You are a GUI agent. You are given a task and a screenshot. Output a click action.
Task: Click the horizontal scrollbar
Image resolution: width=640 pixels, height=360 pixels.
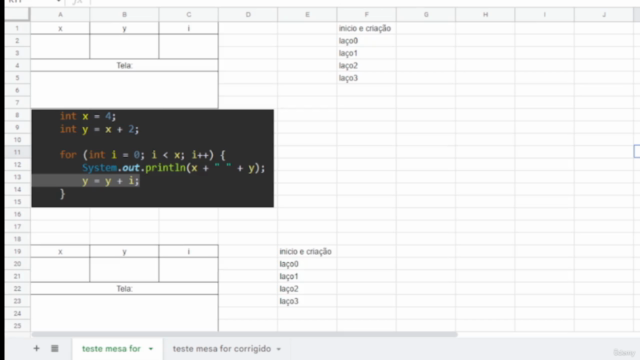244,334
